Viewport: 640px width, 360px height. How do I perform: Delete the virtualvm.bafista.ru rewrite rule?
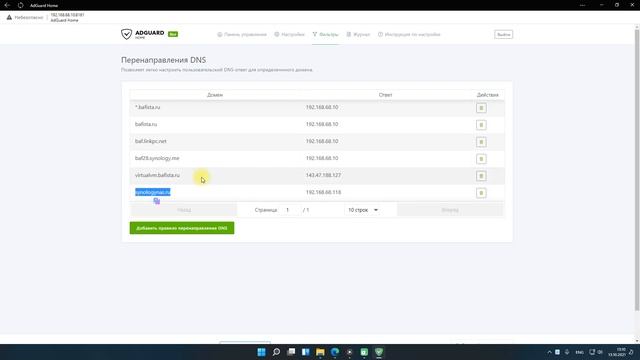click(x=481, y=176)
